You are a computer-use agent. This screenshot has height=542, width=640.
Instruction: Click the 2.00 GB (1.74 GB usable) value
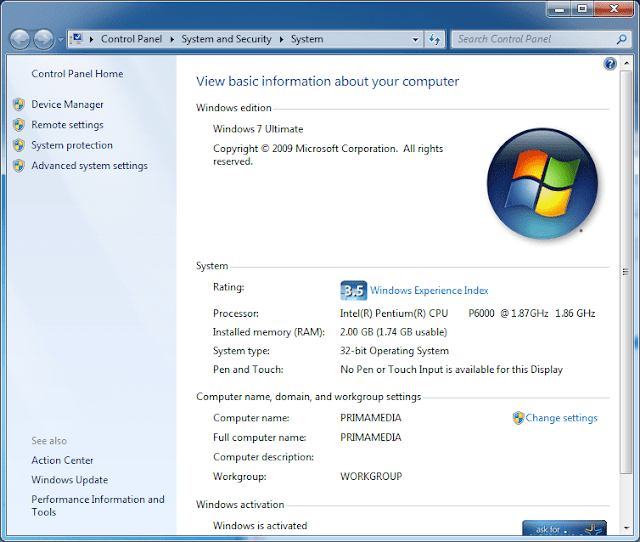pyautogui.click(x=393, y=332)
